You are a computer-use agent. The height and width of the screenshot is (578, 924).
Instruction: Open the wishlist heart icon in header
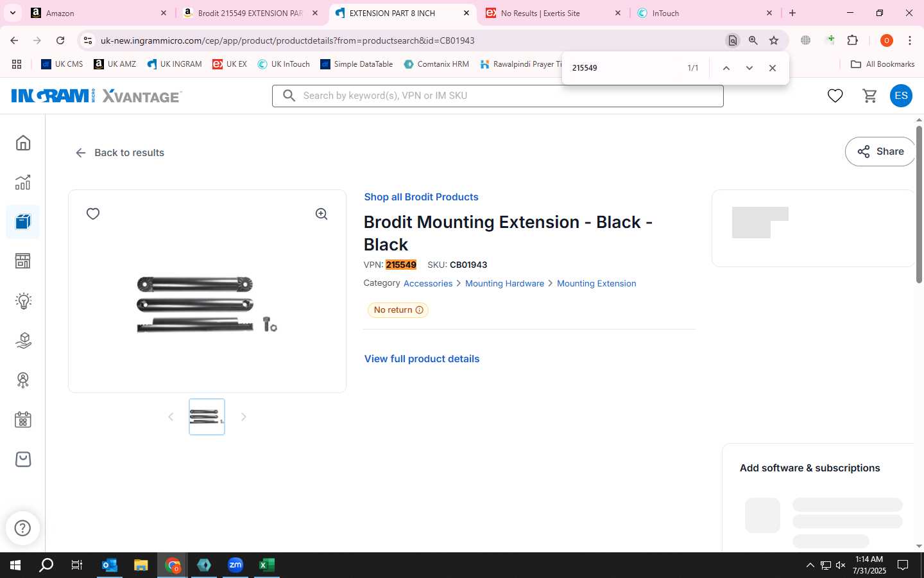[835, 96]
